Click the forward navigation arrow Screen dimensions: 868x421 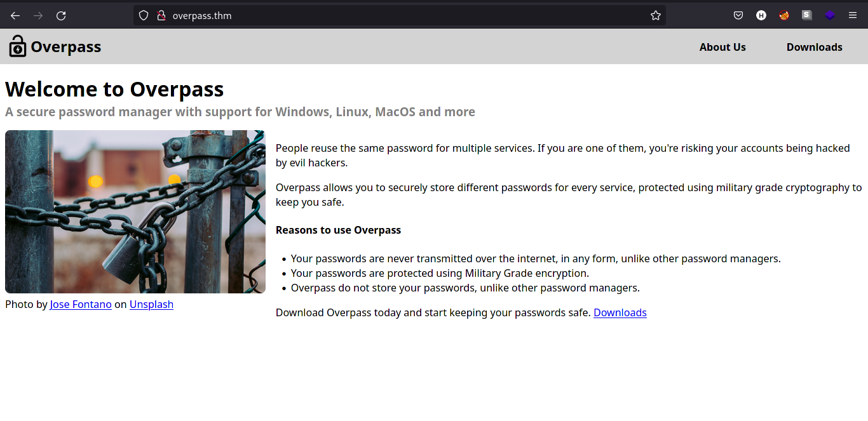click(x=37, y=15)
